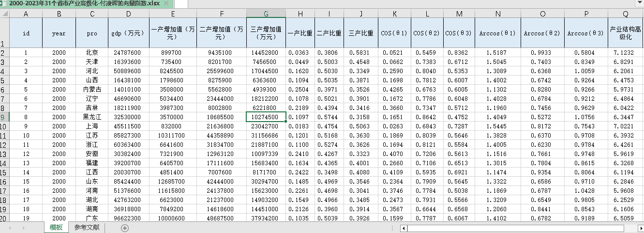
Task: Select gdp value 24787600
Action: click(128, 52)
